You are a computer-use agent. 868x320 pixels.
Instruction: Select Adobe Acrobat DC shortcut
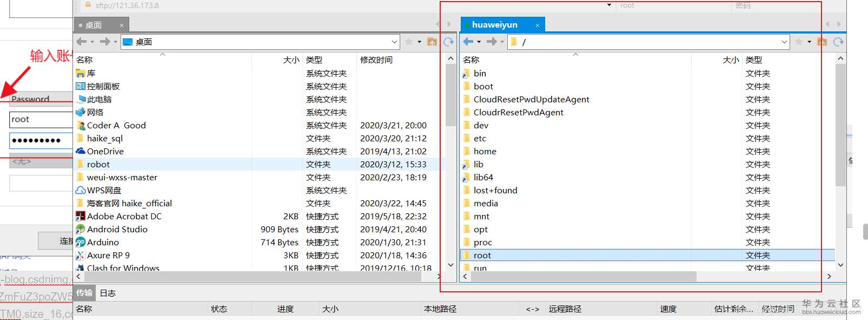(118, 216)
